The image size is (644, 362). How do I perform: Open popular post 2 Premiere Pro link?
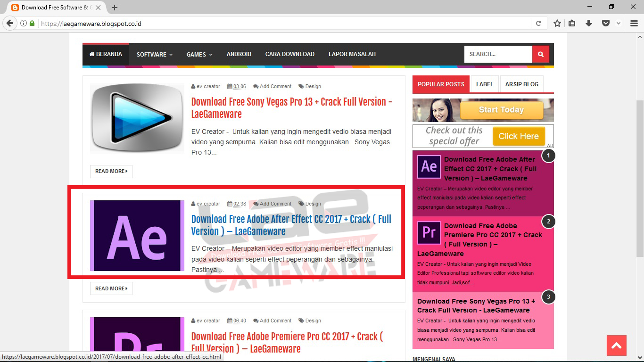pyautogui.click(x=480, y=239)
